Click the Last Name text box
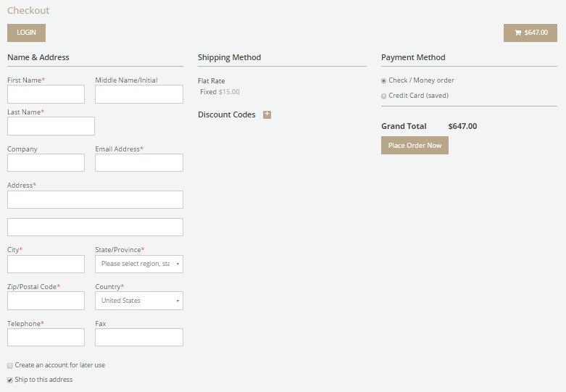This screenshot has height=392, width=566. click(x=51, y=126)
